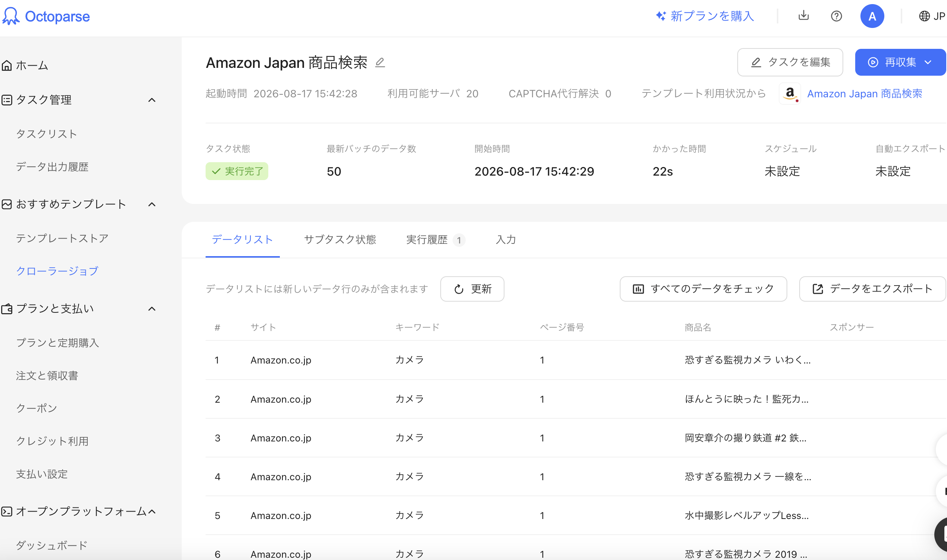Switch to 入力 tab
947x560 pixels.
click(x=506, y=240)
